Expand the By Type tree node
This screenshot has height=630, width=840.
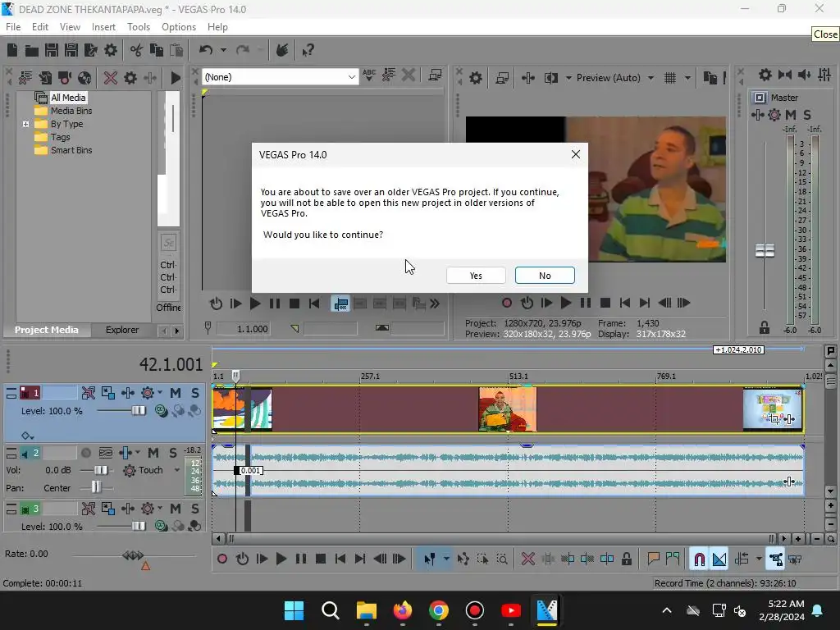point(25,124)
